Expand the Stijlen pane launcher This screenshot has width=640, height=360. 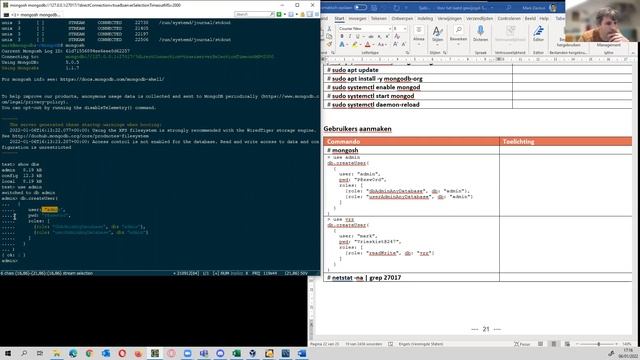tap(445, 53)
